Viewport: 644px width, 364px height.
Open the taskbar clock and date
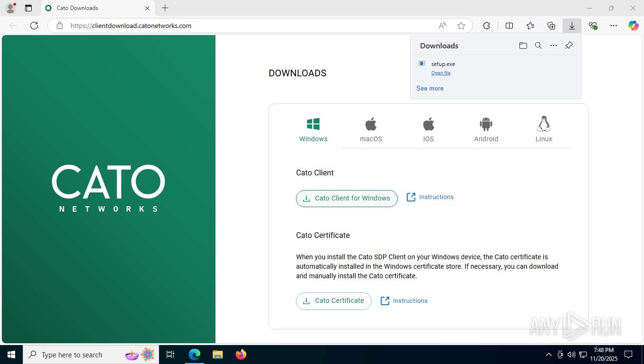click(603, 355)
